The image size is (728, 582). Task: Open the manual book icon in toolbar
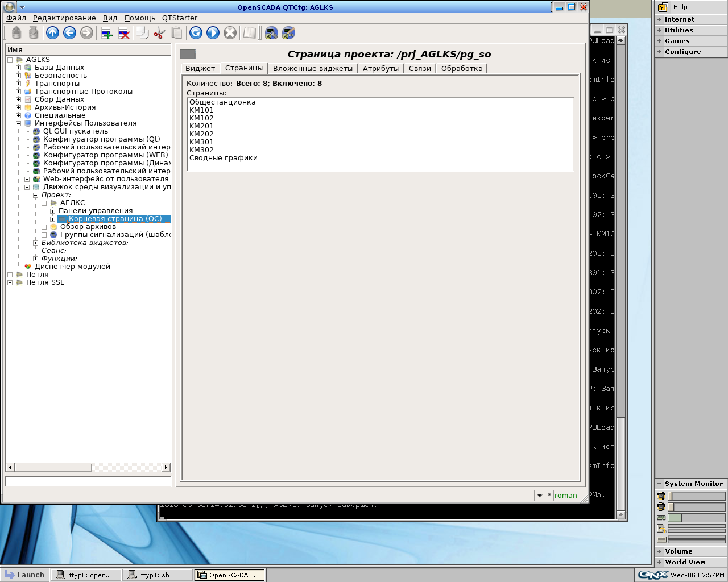pyautogui.click(x=249, y=33)
